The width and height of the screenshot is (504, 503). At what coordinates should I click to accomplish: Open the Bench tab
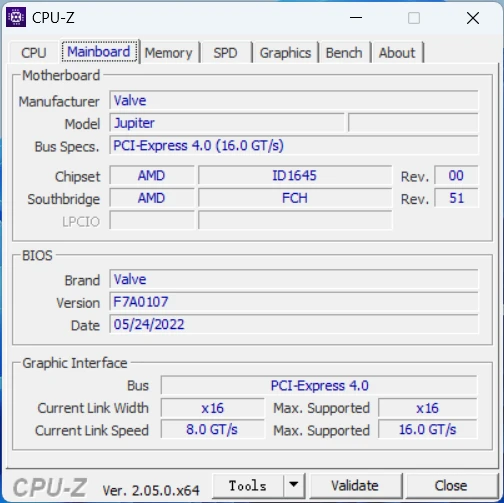click(x=344, y=53)
